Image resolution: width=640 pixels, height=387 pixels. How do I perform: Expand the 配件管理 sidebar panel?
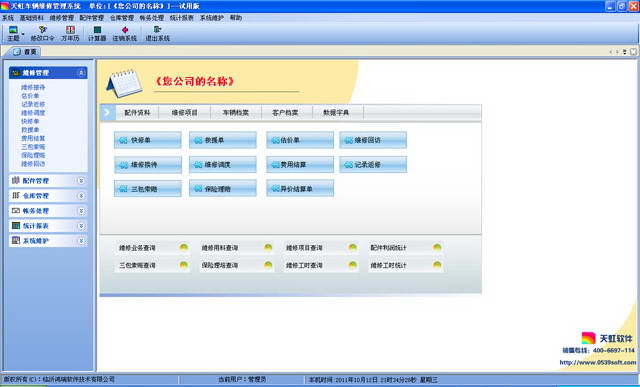point(81,180)
